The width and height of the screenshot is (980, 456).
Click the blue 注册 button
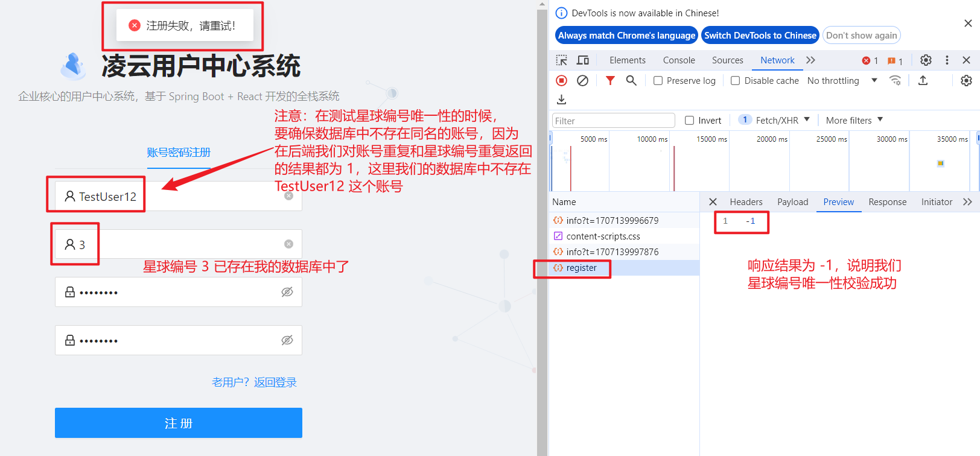click(179, 423)
